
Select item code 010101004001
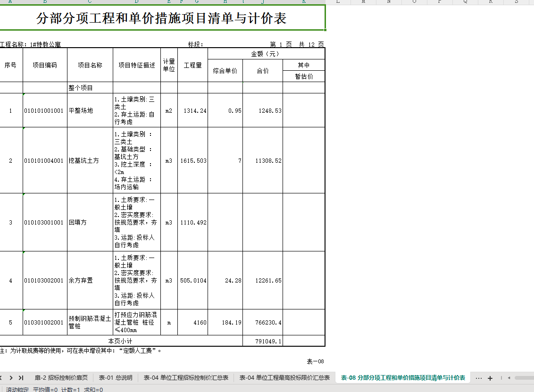point(45,160)
